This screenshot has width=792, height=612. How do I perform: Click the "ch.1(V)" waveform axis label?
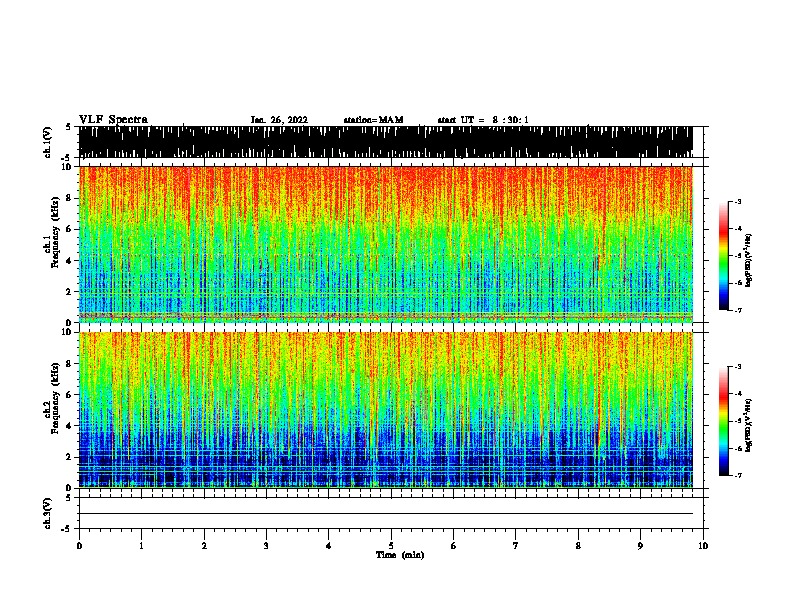click(x=48, y=142)
